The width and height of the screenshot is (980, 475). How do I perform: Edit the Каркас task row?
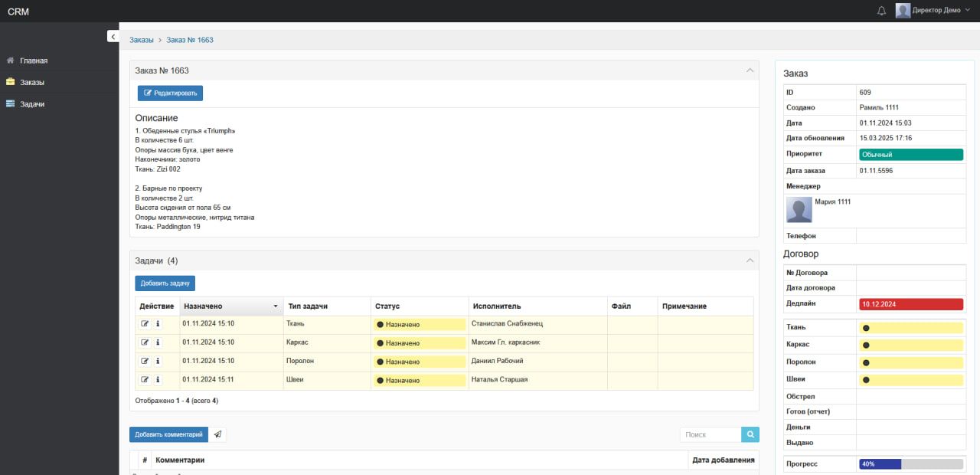(145, 342)
